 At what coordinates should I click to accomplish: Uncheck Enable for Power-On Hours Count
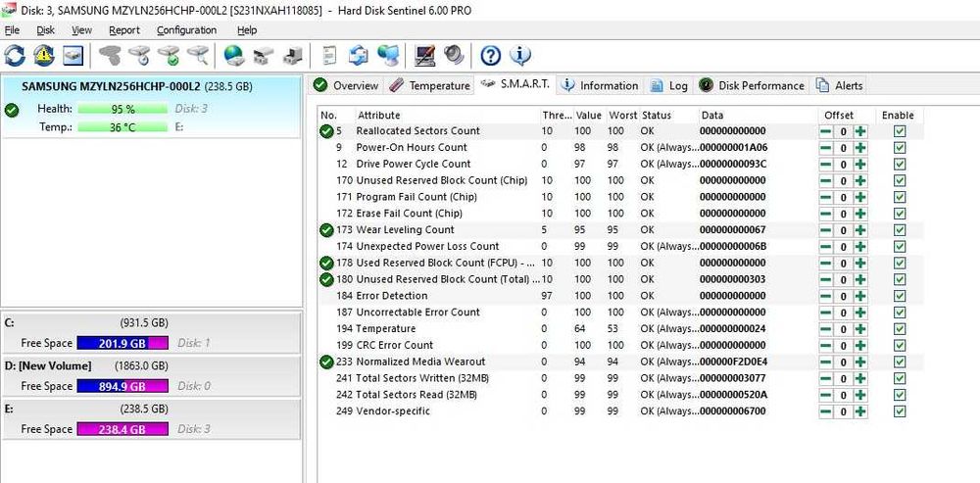click(x=900, y=148)
